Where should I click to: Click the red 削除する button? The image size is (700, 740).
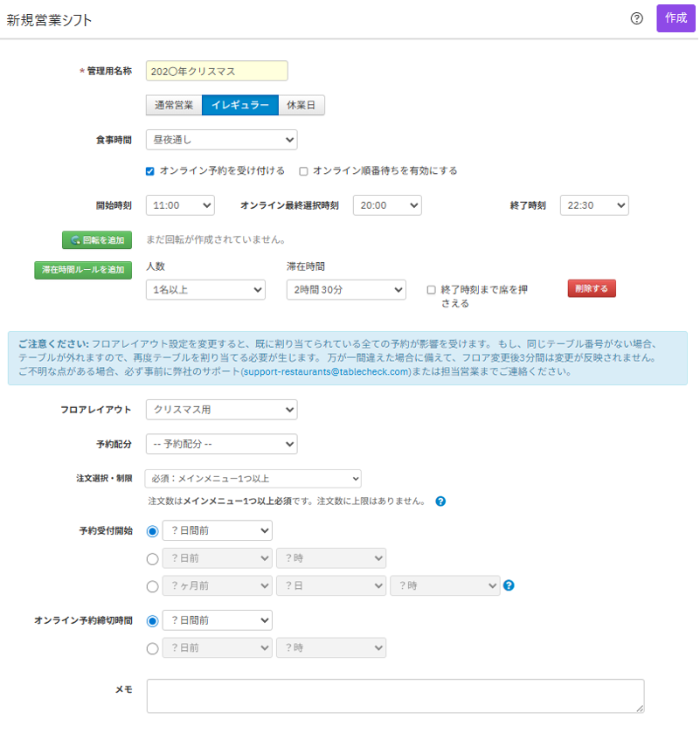coord(592,288)
